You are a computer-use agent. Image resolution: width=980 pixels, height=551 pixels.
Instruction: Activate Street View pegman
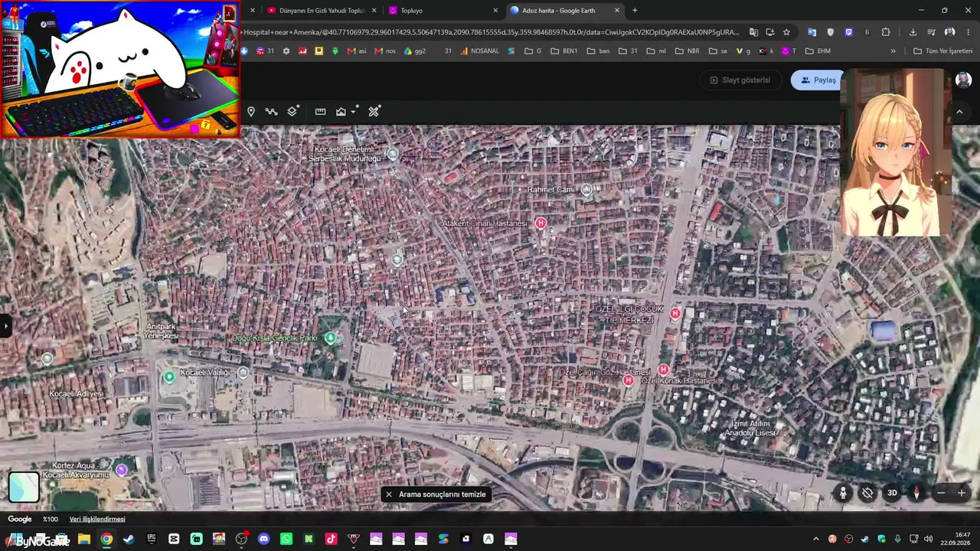[843, 493]
